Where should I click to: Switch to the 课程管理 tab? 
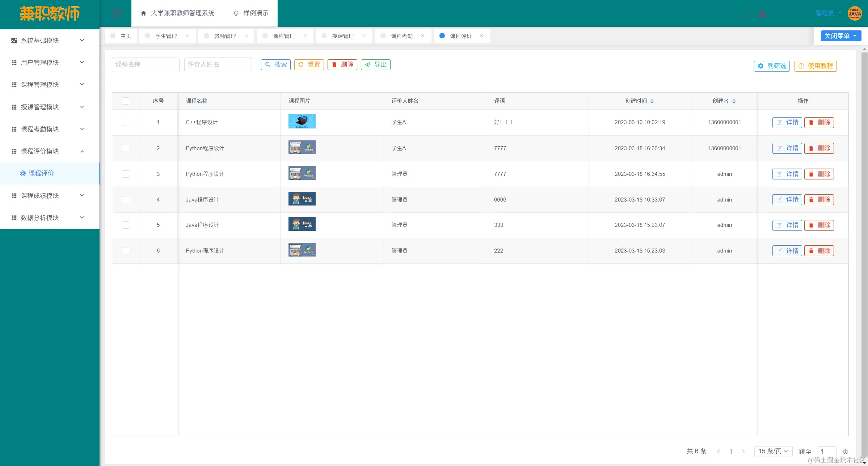(x=284, y=36)
